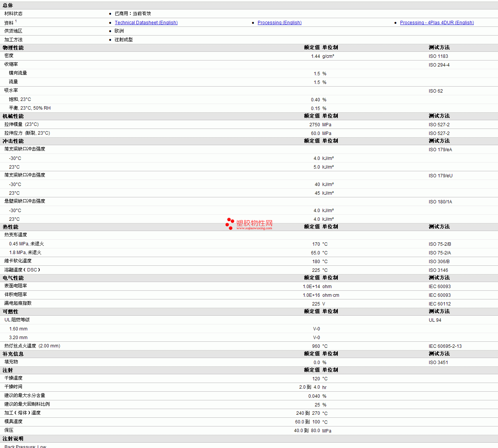Click the 物理性能 section header

tap(13, 48)
